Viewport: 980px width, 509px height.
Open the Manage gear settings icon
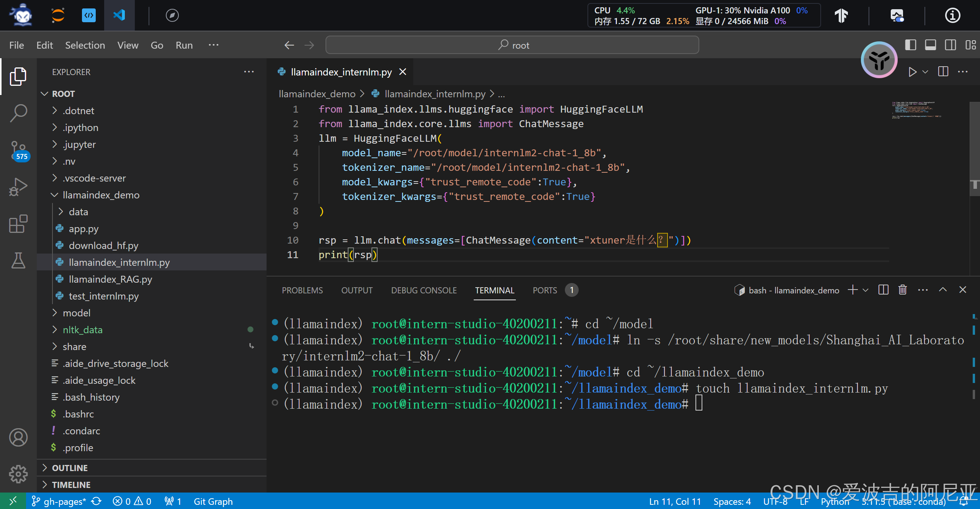click(18, 474)
